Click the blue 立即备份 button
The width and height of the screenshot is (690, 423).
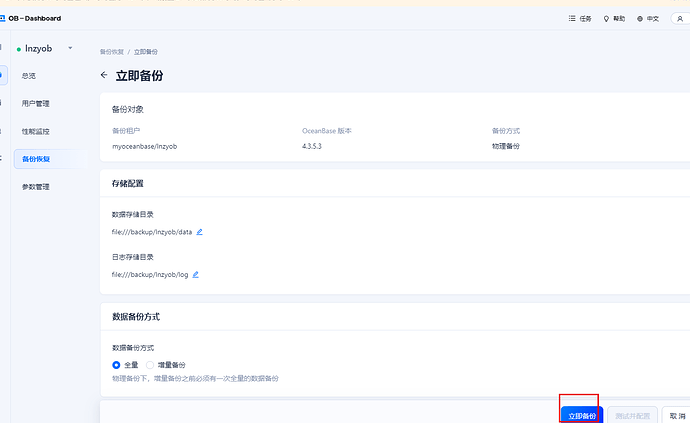(x=581, y=415)
